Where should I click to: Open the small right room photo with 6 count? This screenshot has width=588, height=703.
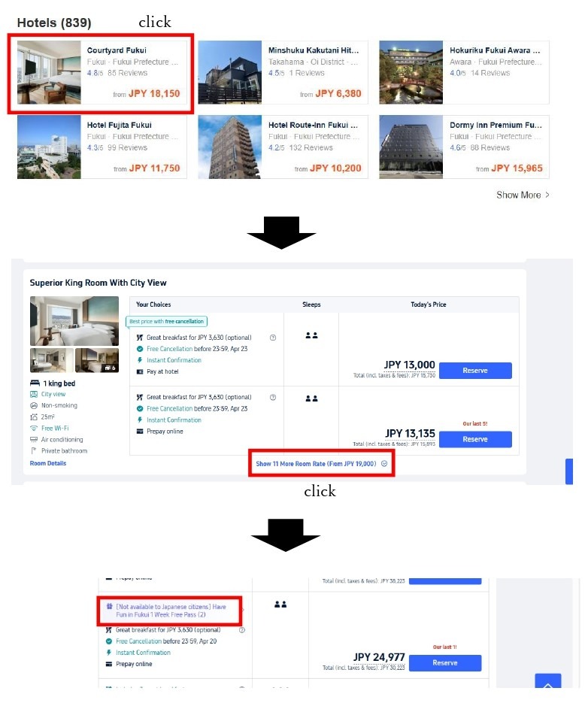pyautogui.click(x=97, y=360)
